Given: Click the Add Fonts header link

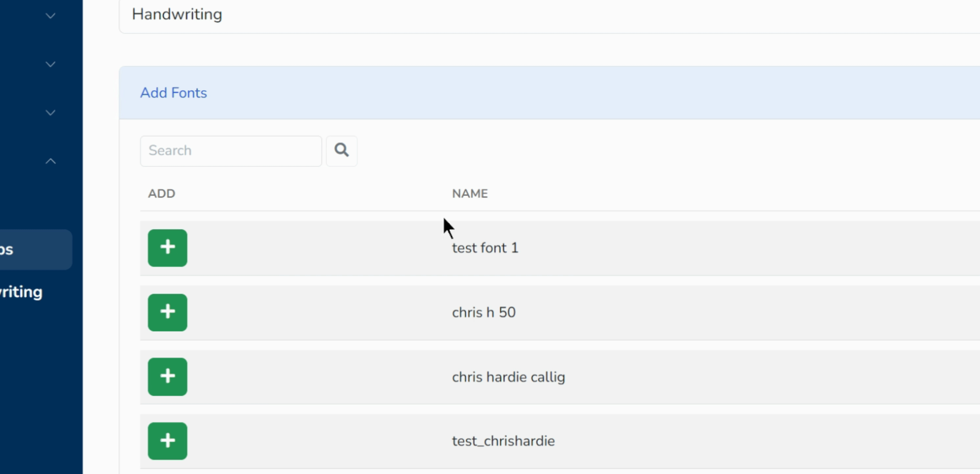Looking at the screenshot, I should (174, 93).
